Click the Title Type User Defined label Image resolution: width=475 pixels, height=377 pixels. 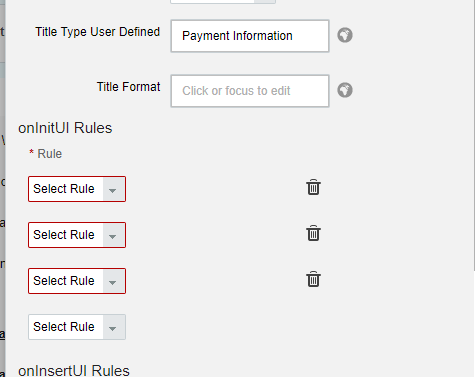(97, 32)
